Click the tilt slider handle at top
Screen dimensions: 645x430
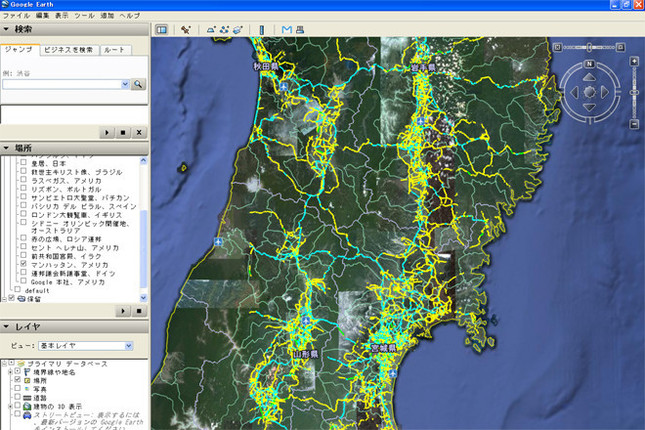[x=590, y=45]
